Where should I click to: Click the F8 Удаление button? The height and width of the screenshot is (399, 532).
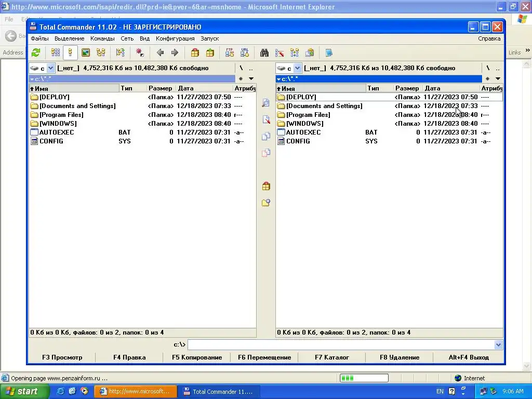[400, 357]
